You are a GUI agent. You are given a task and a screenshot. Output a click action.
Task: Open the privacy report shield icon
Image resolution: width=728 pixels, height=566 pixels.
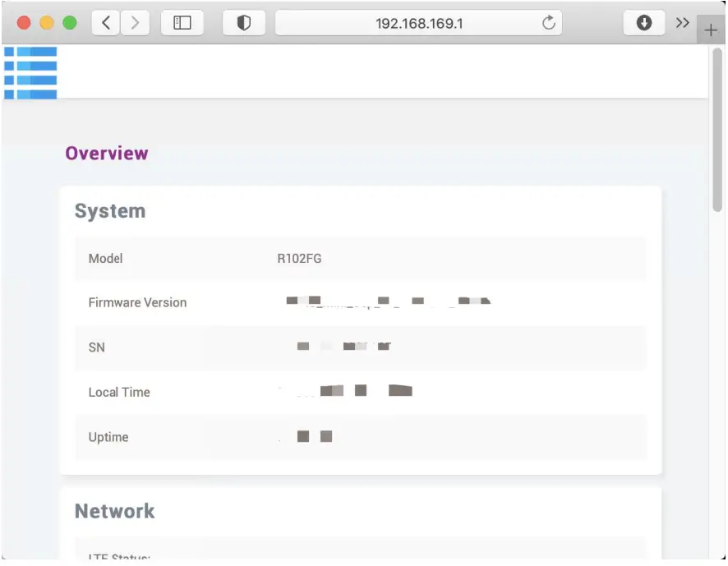point(244,23)
